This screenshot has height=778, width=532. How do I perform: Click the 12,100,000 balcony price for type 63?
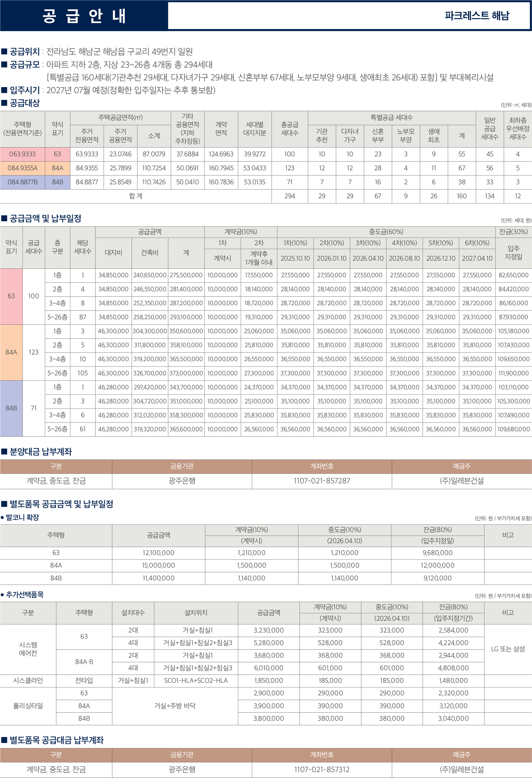click(158, 553)
